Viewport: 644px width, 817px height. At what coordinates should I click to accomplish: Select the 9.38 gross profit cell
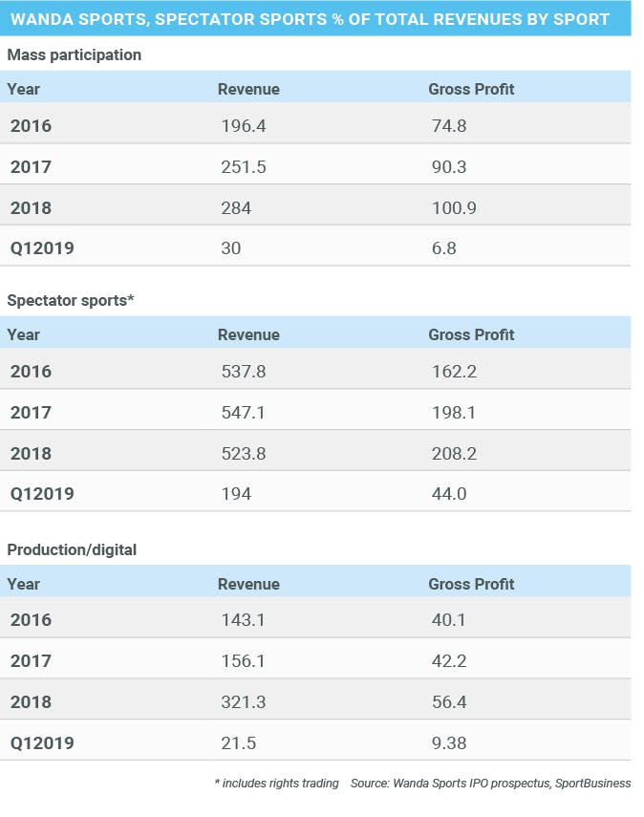[x=449, y=742]
